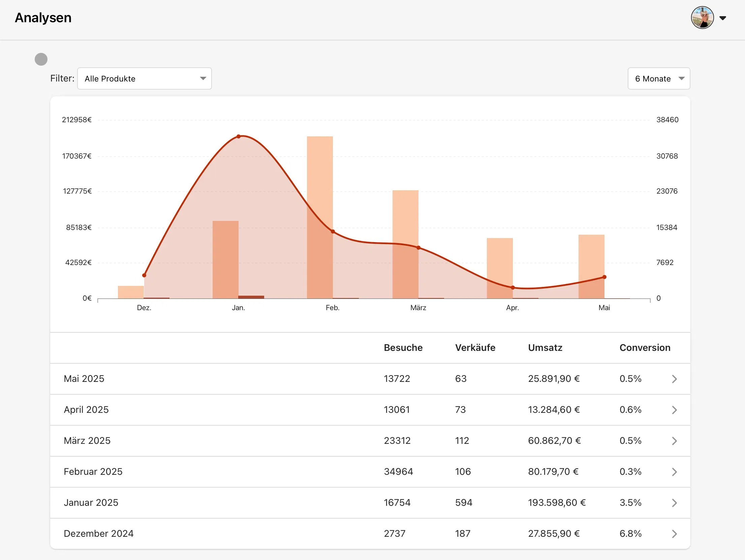Screen dimensions: 745x560
Task: Click the Besuche column header
Action: coord(403,348)
